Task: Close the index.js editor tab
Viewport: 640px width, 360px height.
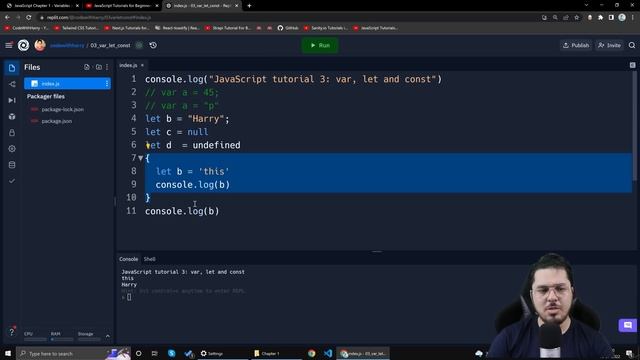Action: (x=142, y=65)
